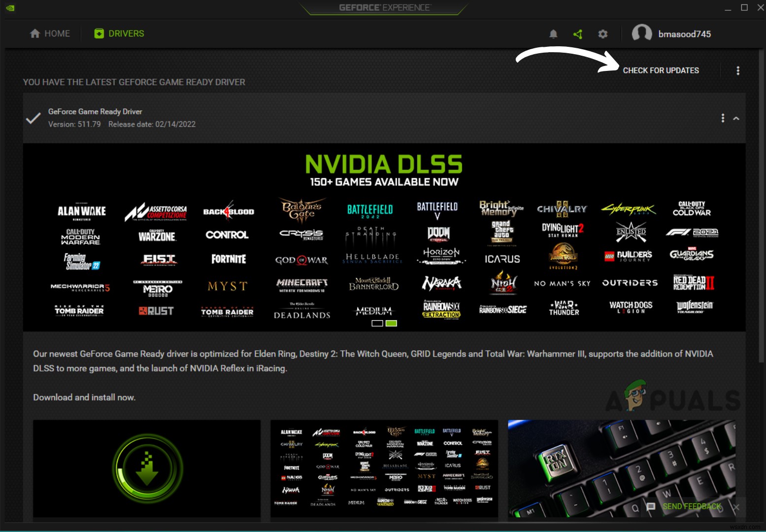The image size is (766, 532).
Task: Open settings with the gear icon
Action: (x=602, y=34)
